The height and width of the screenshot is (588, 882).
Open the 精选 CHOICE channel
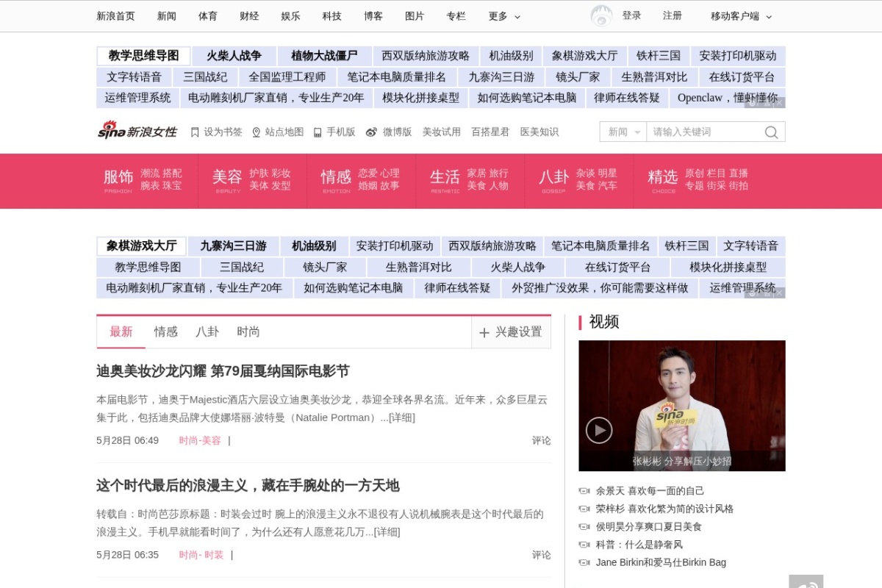pyautogui.click(x=662, y=180)
